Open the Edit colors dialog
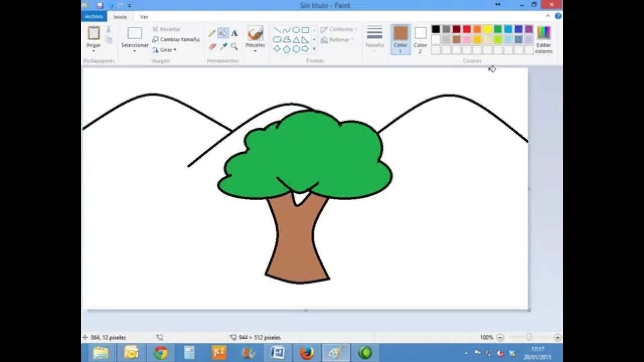This screenshot has width=644, height=362. click(x=544, y=40)
